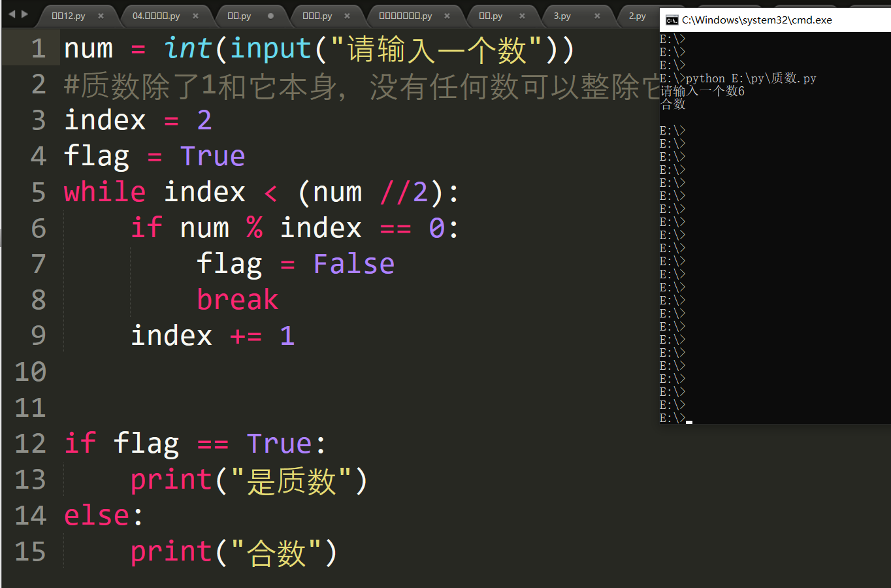Click line number 11 in the gutter
Viewport: 891px width, 588px height.
tap(30, 408)
